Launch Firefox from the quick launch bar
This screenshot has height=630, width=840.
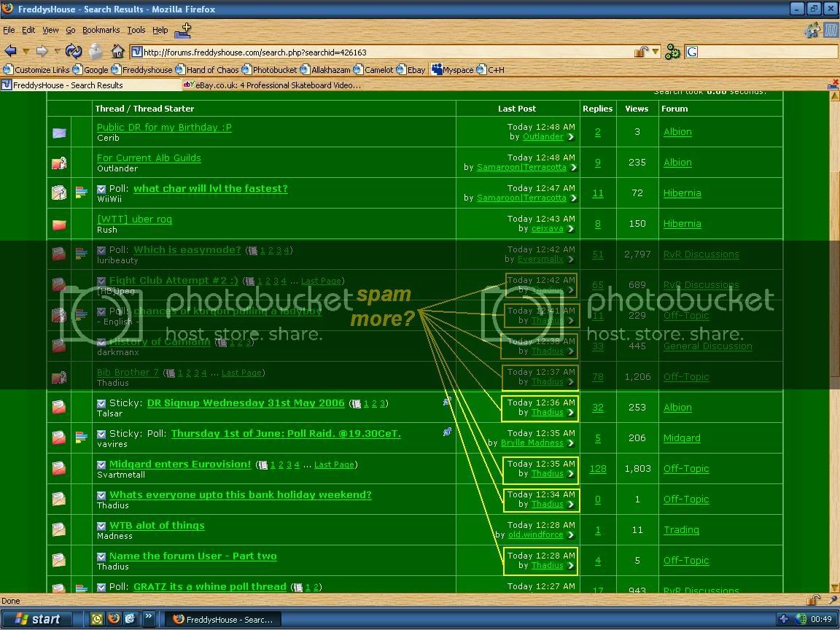pos(114,619)
